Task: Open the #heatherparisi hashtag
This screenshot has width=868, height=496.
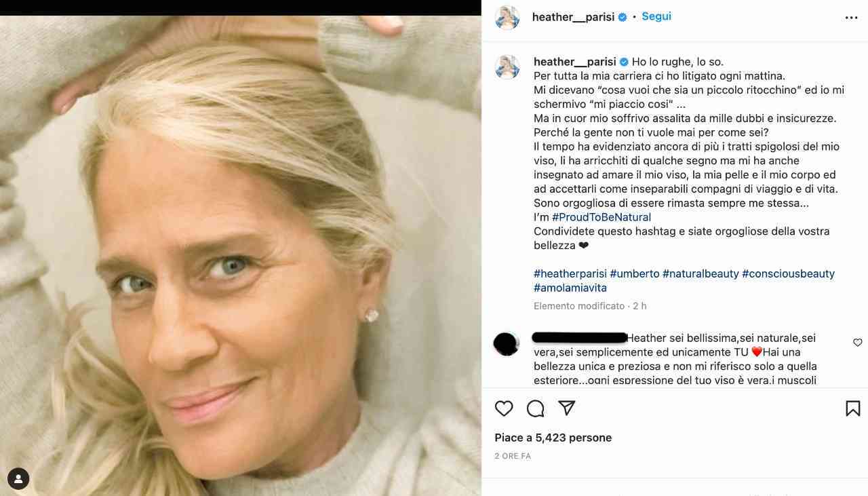Action: pyautogui.click(x=570, y=273)
